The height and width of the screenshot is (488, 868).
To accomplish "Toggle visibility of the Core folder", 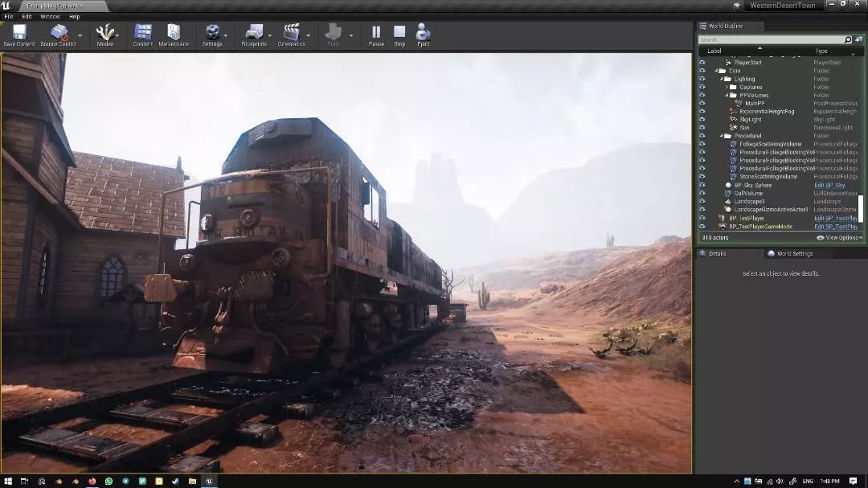I will pos(702,71).
